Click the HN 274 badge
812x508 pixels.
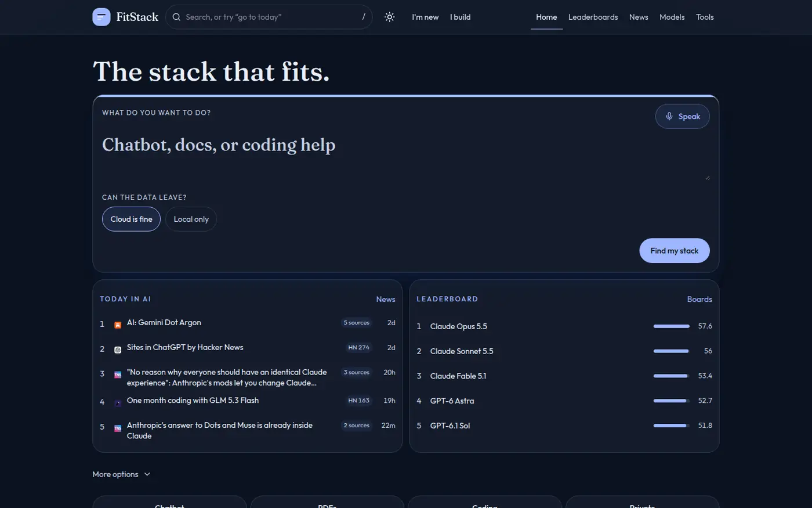[358, 348]
